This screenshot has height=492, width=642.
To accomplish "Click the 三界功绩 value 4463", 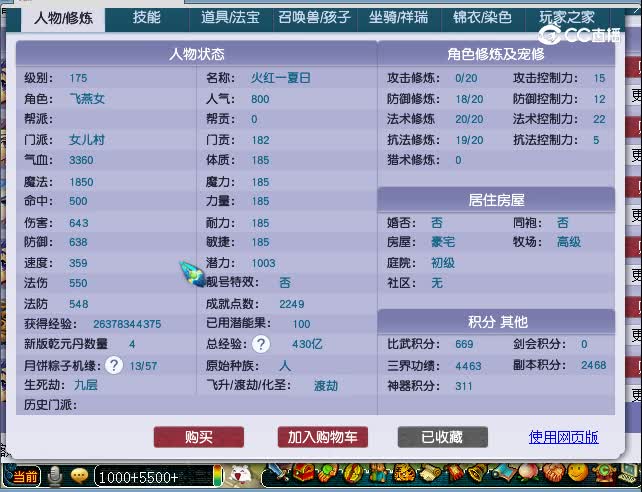I will tap(468, 366).
